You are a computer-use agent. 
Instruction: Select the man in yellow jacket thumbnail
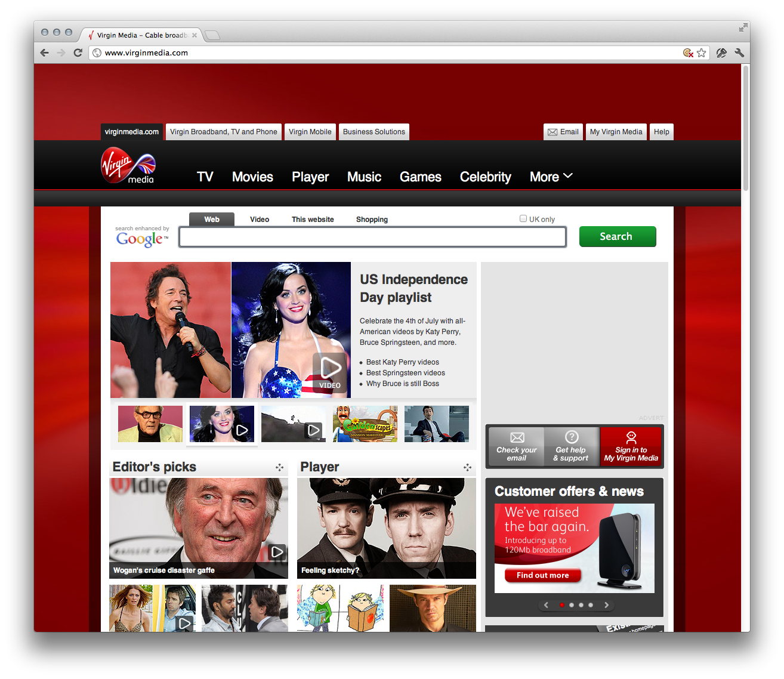[150, 424]
